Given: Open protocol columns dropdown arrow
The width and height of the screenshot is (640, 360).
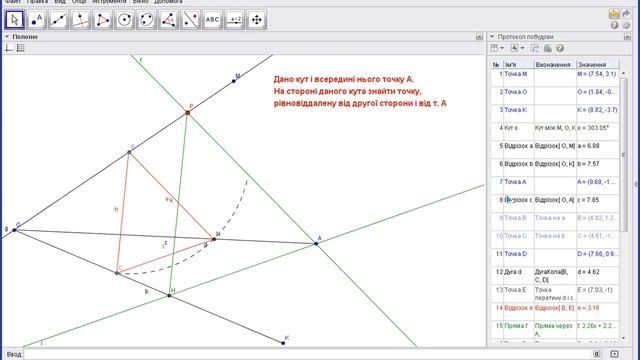Looking at the screenshot, I should tap(502, 48).
